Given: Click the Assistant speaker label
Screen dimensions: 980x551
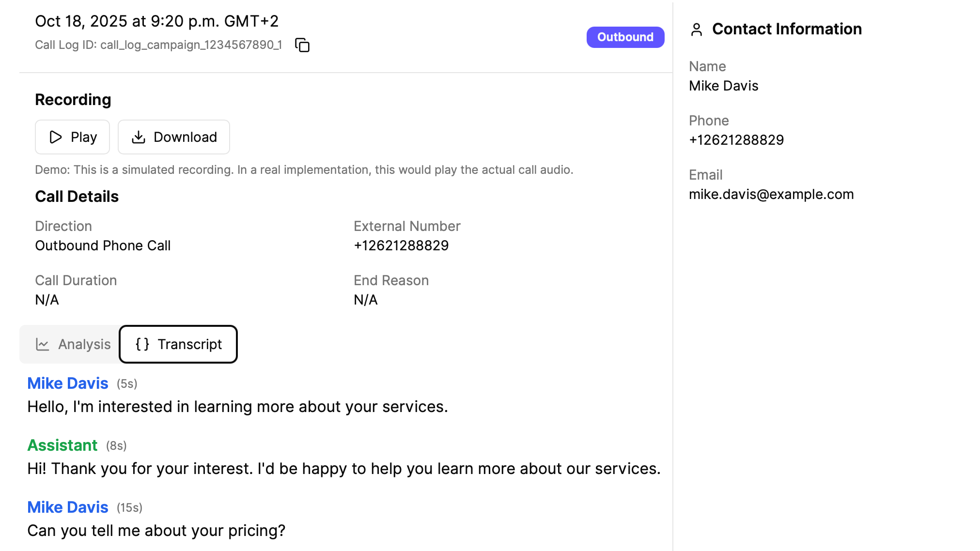Looking at the screenshot, I should 62,445.
